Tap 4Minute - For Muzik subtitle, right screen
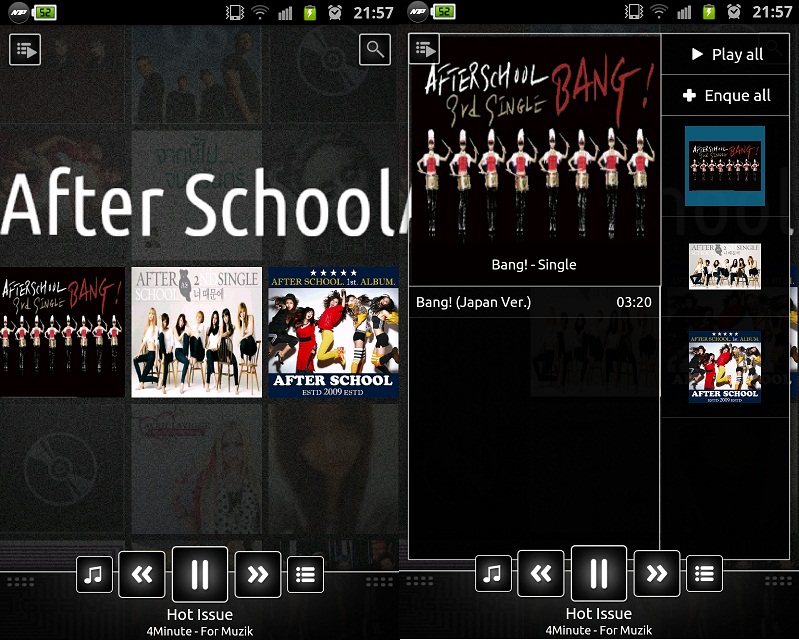Viewport: 799px width, 640px height. pyautogui.click(x=599, y=630)
